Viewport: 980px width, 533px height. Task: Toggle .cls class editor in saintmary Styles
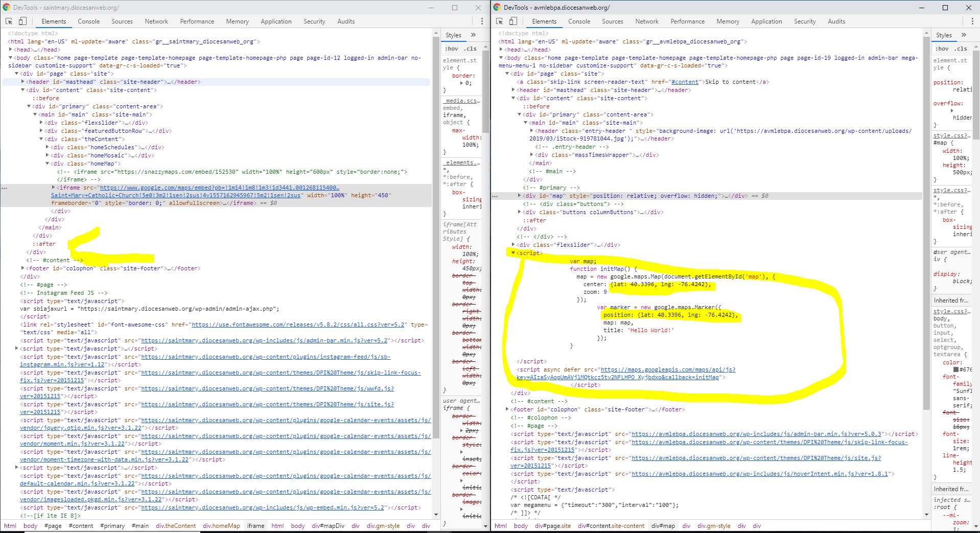coord(471,49)
